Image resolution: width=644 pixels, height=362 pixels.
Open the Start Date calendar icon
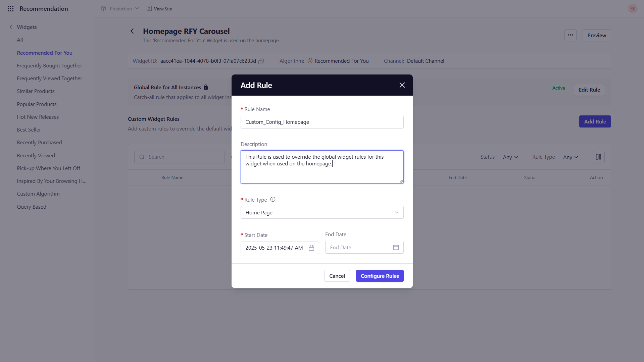pyautogui.click(x=311, y=248)
